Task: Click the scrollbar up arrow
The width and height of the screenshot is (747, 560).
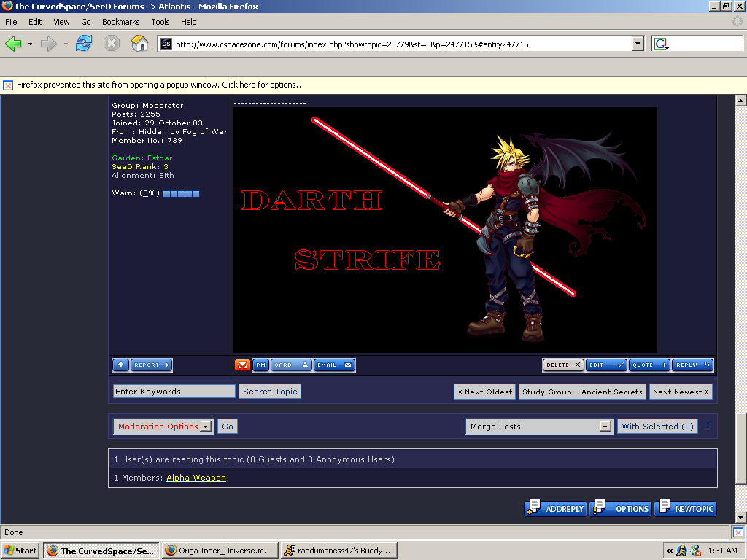Action: click(740, 101)
